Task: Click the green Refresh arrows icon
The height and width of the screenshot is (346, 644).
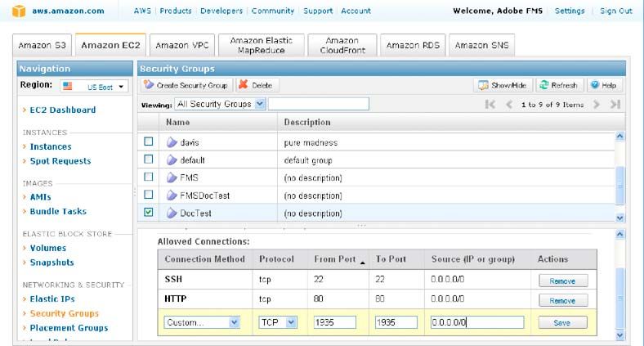Action: tap(543, 85)
